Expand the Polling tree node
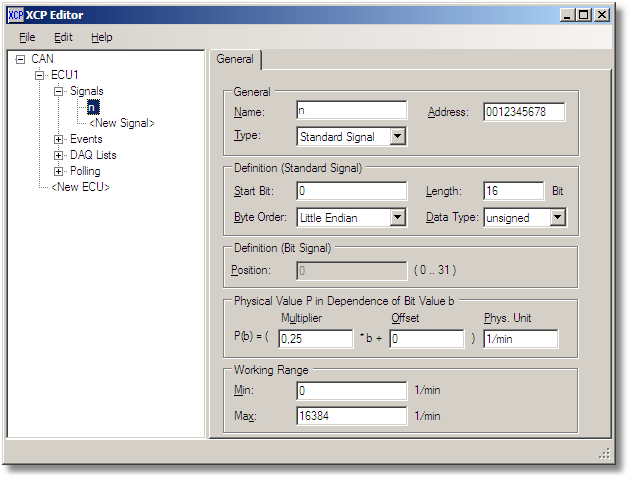The width and height of the screenshot is (630, 479). point(59,171)
